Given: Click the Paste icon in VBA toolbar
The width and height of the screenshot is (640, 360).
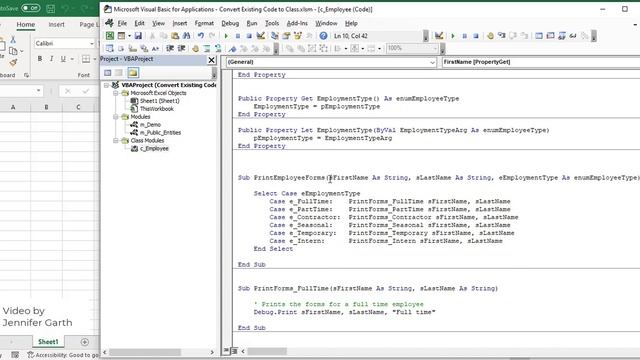Looking at the screenshot, I should click(x=175, y=36).
